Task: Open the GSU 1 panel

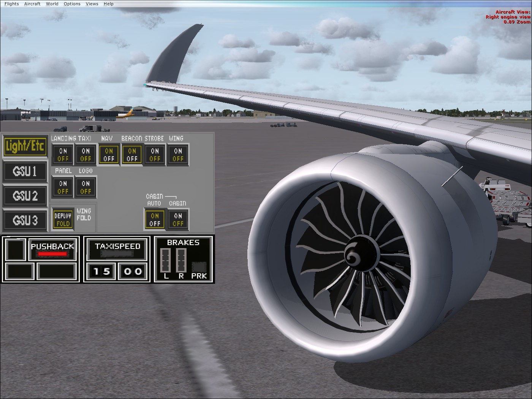Action: (x=25, y=171)
